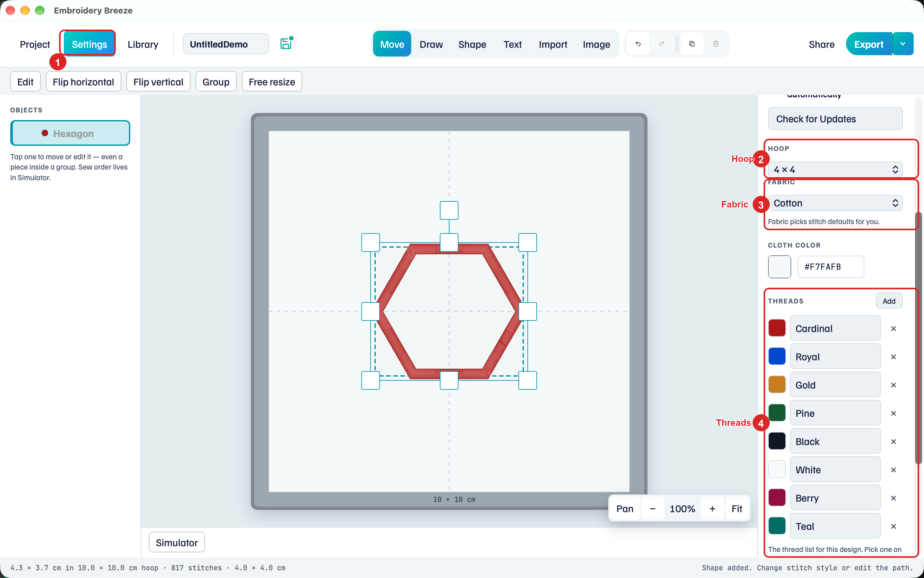Screen dimensions: 924x578
Task: Click Flip horizontal
Action: [83, 82]
